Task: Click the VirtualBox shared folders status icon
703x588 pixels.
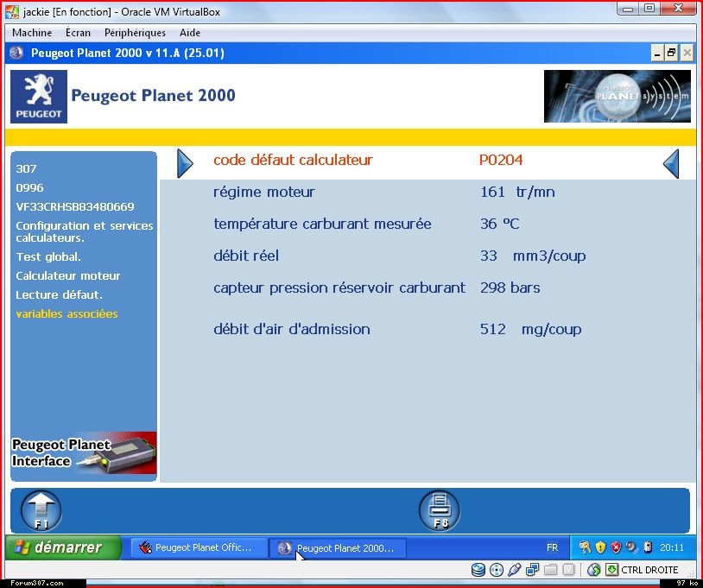Action: (550, 570)
